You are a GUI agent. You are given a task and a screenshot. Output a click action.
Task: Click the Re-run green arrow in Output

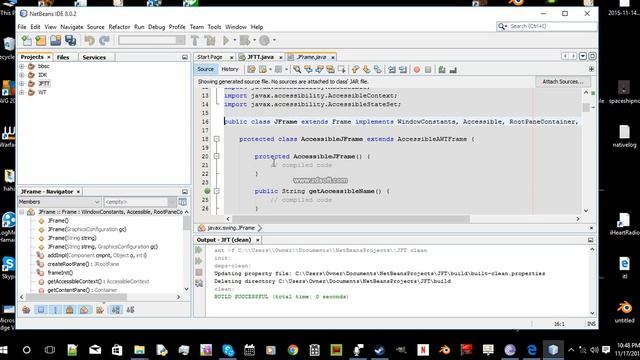click(x=199, y=250)
